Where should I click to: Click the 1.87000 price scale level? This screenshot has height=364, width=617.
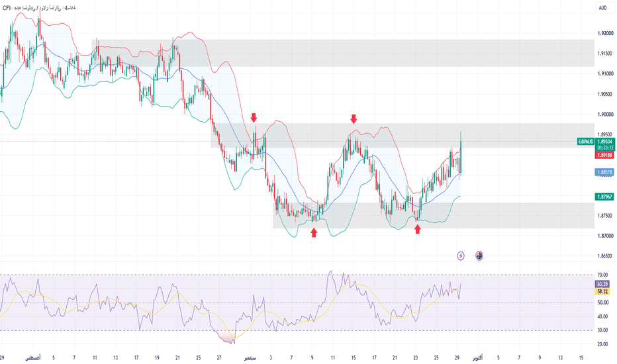(605, 236)
